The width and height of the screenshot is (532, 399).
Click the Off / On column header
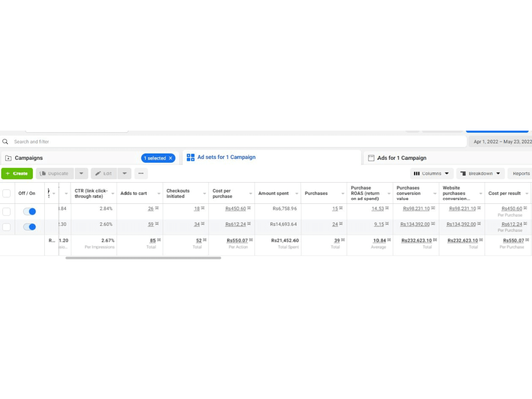click(x=27, y=193)
